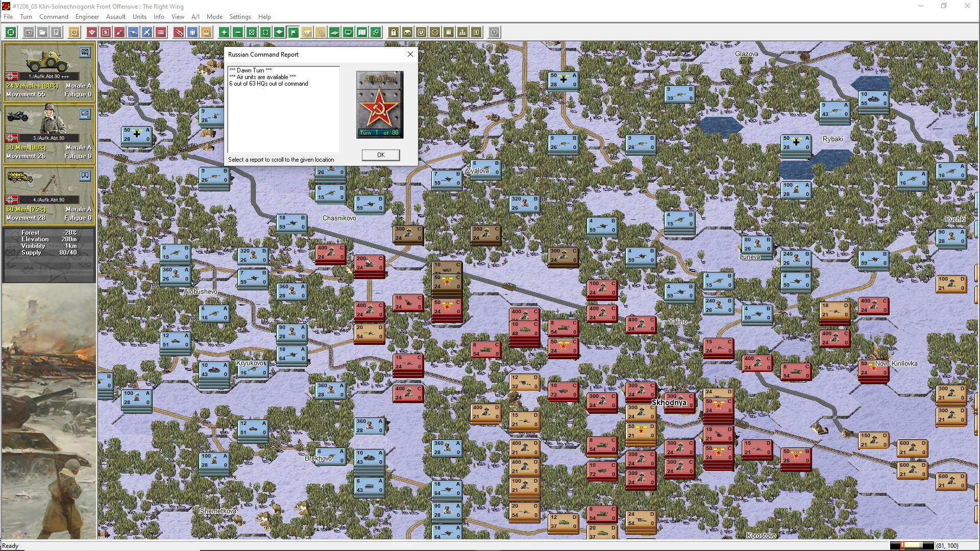Expand 3./Aufk.Abt.90 unit card corner icon
The image size is (980, 551).
(x=85, y=114)
